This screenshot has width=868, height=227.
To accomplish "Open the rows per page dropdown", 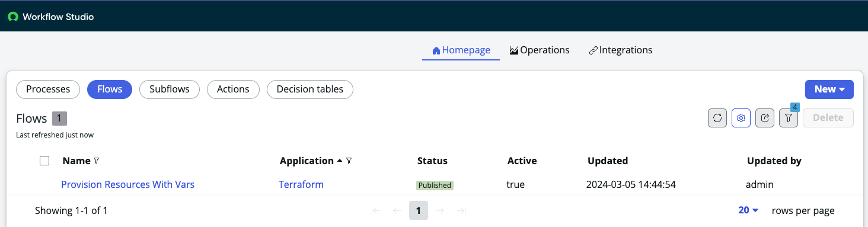I will (749, 210).
